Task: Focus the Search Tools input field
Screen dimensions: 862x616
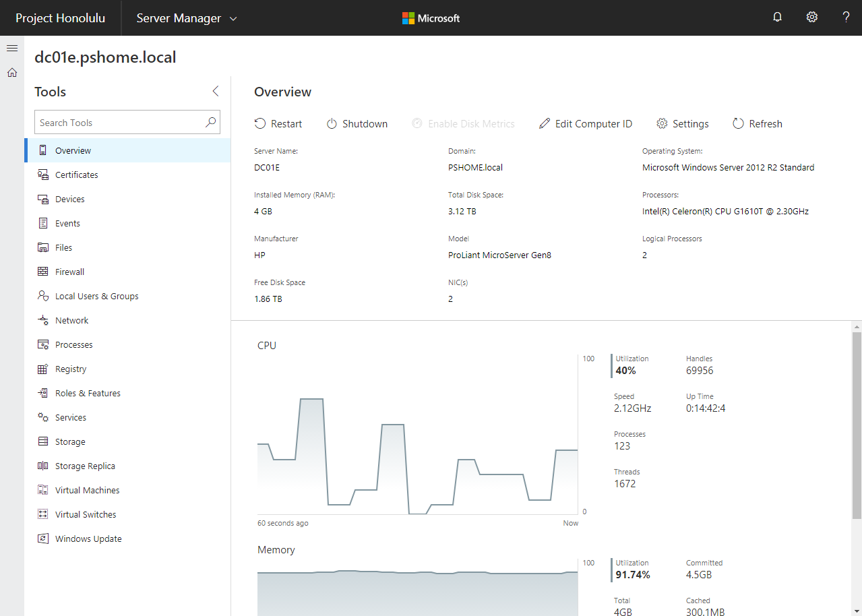Action: [x=118, y=123]
